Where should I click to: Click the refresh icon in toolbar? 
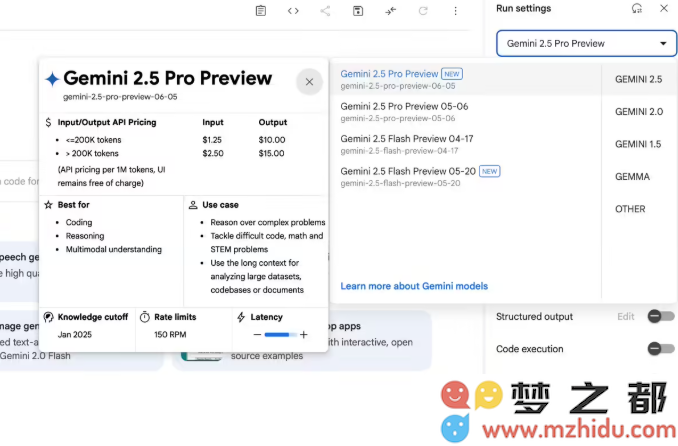423,11
